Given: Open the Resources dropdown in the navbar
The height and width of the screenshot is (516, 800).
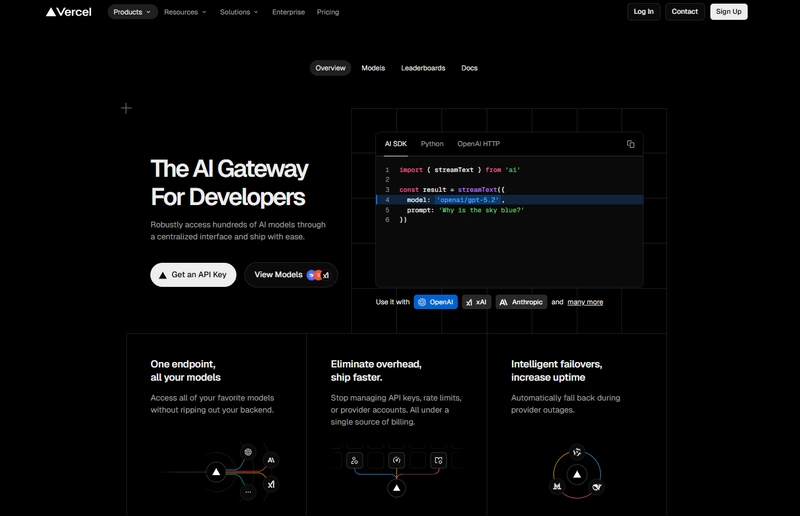Looking at the screenshot, I should (x=185, y=12).
